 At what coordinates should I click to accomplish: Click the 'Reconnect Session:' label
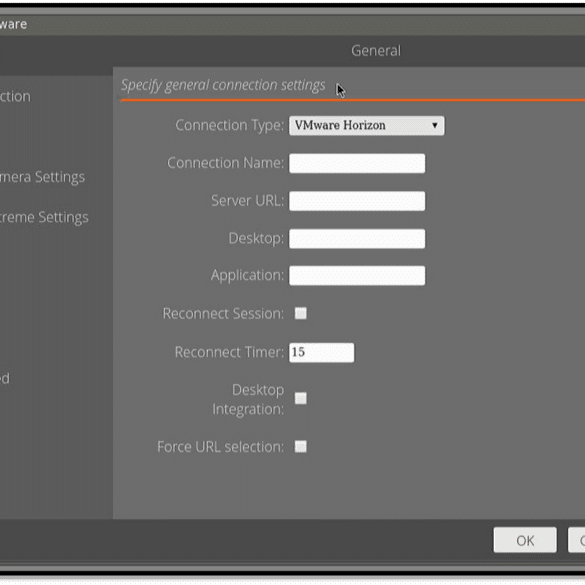223,313
